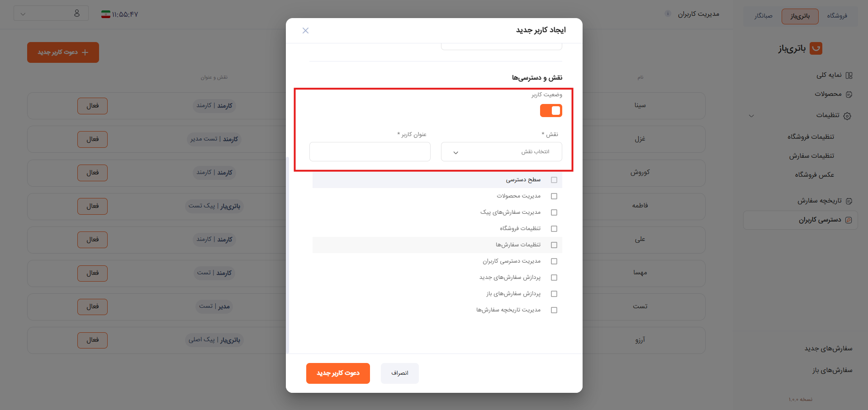This screenshot has width=868, height=410.
Task: Click the user profile icon at top
Action: click(x=77, y=14)
